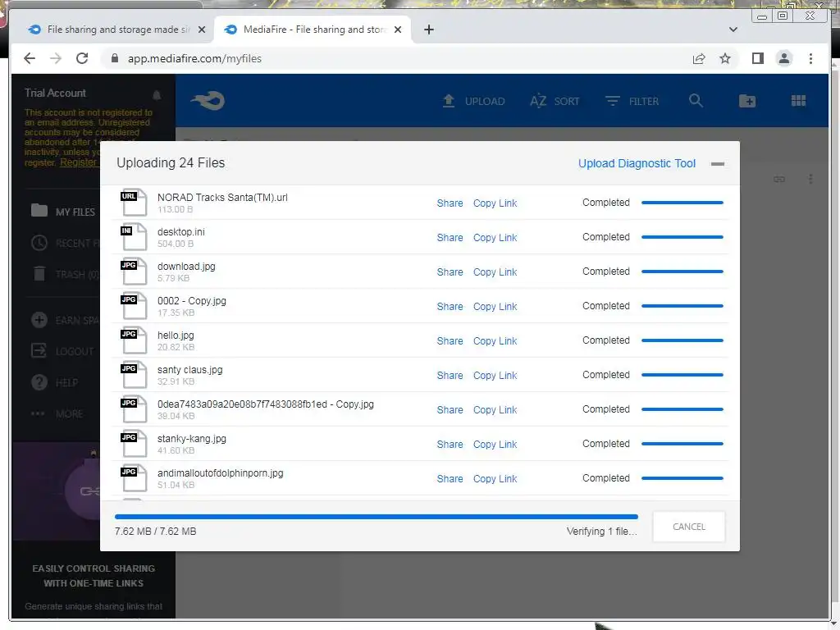
Task: Click the new folder icon
Action: (746, 101)
